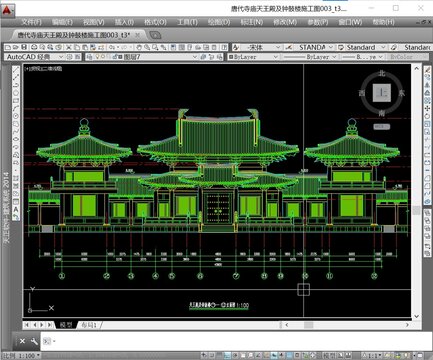Close the command line window X
Image resolution: width=433 pixels, height=360 pixels.
click(x=22, y=341)
